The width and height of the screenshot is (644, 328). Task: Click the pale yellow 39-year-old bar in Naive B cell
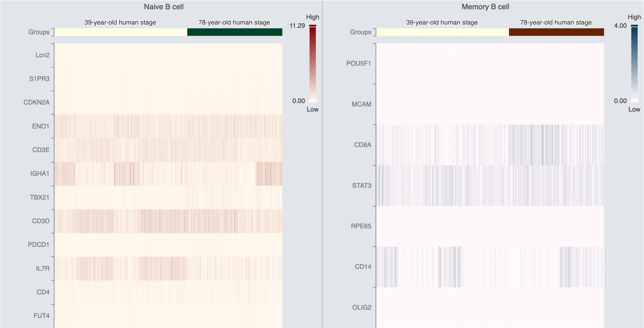[121, 32]
